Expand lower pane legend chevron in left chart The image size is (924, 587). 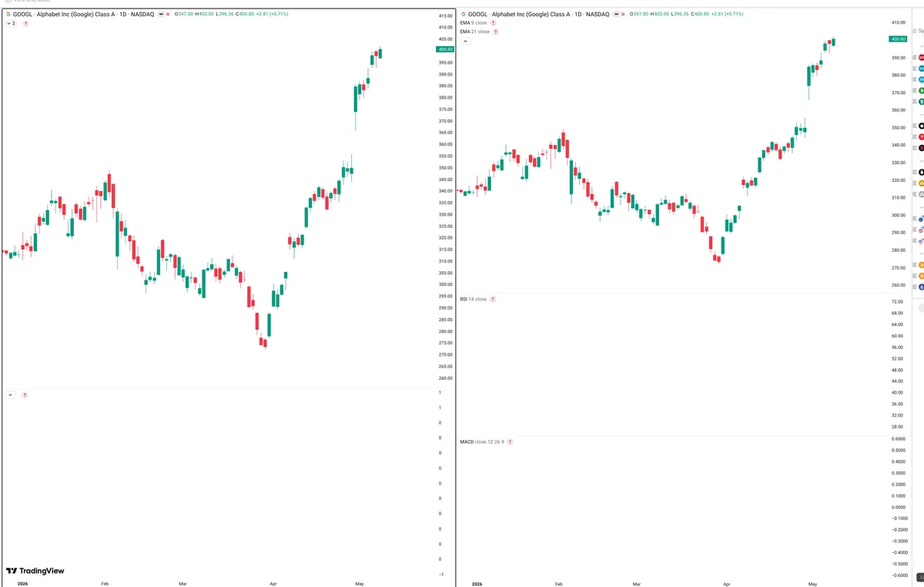(x=10, y=395)
